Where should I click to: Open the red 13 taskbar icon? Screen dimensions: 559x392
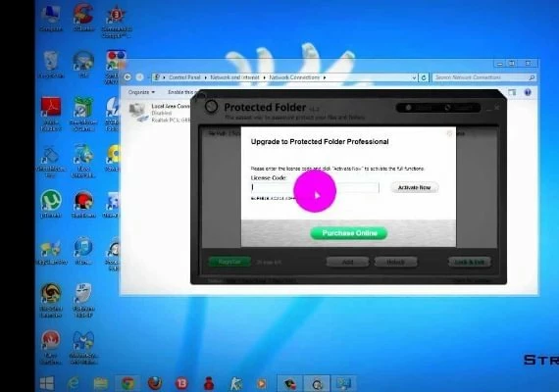click(181, 383)
